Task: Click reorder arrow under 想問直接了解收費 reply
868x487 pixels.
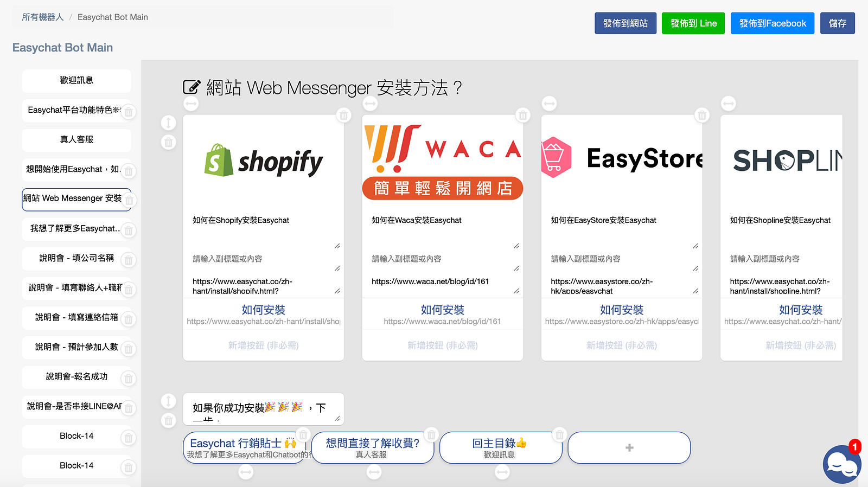Action: click(374, 472)
